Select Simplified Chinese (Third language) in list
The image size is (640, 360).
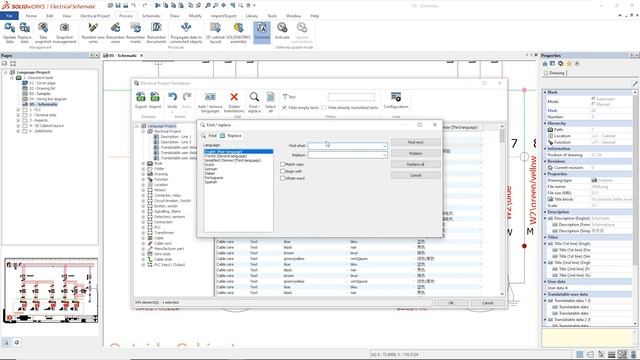[232, 160]
